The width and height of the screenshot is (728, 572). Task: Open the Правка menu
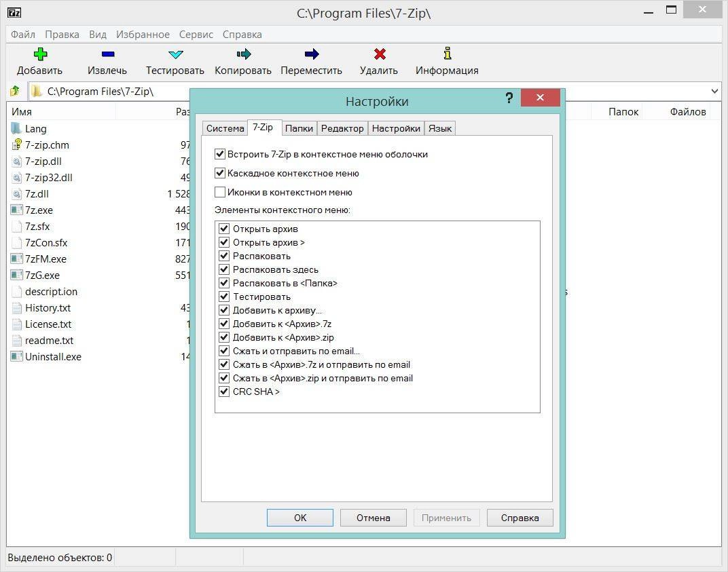(62, 35)
